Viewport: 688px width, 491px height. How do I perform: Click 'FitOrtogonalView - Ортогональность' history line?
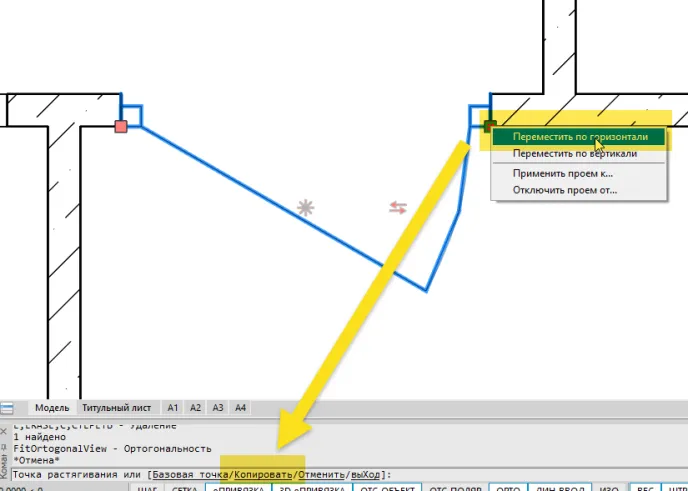(112, 449)
